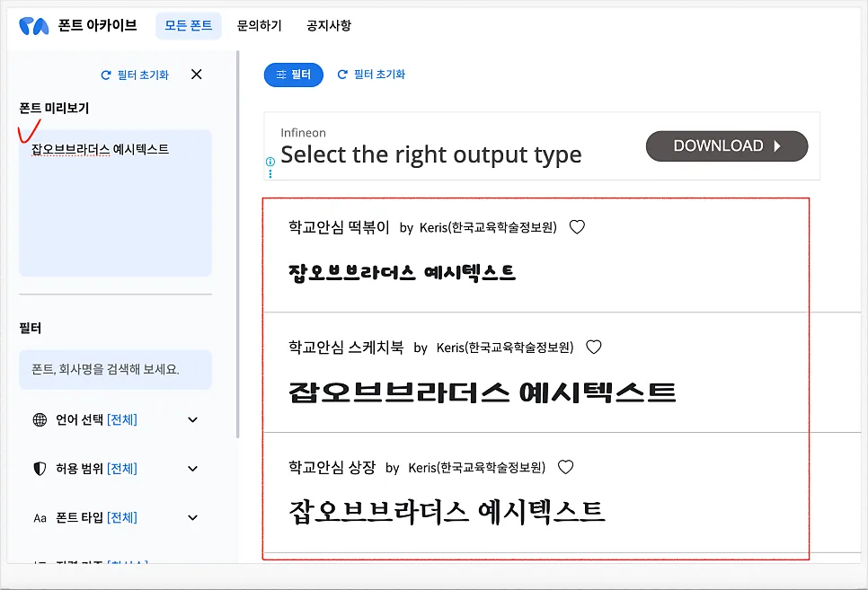Click the 'Select the right output type' ad text
This screenshot has height=590, width=868.
[431, 154]
